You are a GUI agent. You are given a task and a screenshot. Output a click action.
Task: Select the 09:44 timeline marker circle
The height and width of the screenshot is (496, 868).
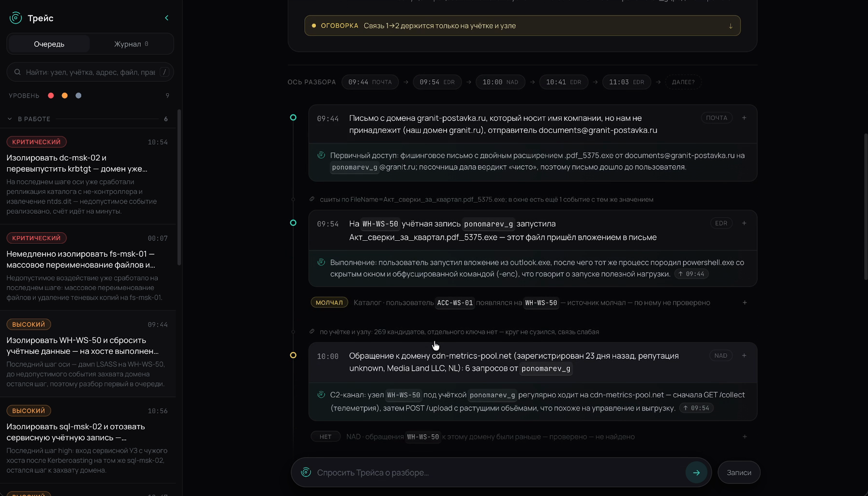tap(293, 117)
